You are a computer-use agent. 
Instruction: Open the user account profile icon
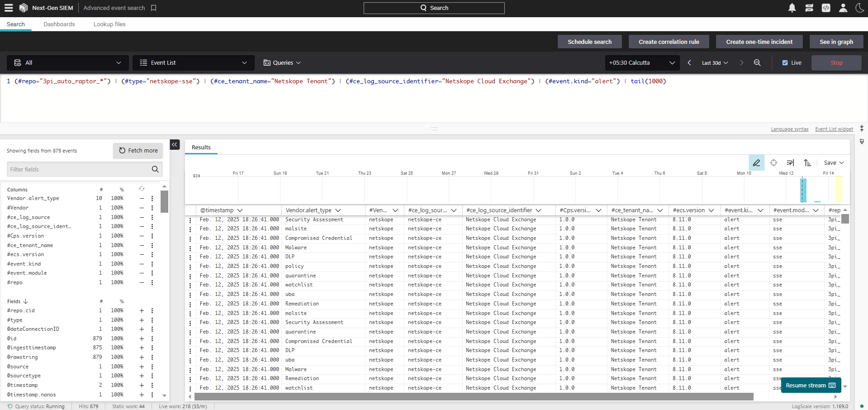843,8
